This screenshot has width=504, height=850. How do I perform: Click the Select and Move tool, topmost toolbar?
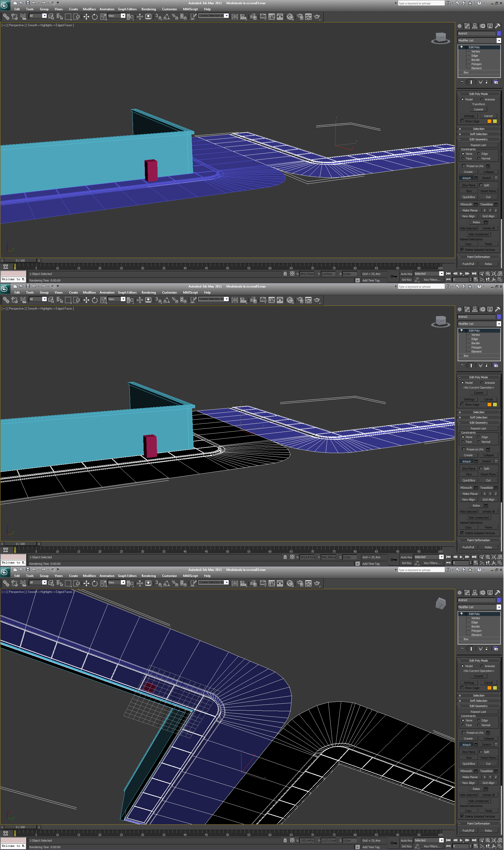pos(86,17)
